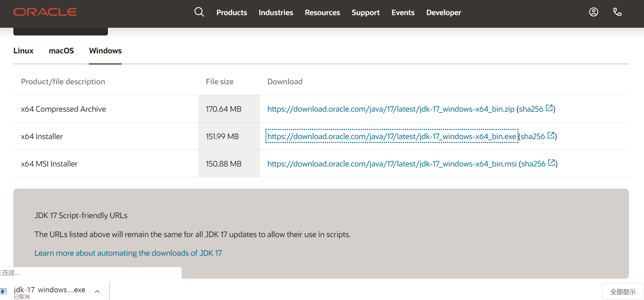Open the search magnifier icon

coord(199,12)
